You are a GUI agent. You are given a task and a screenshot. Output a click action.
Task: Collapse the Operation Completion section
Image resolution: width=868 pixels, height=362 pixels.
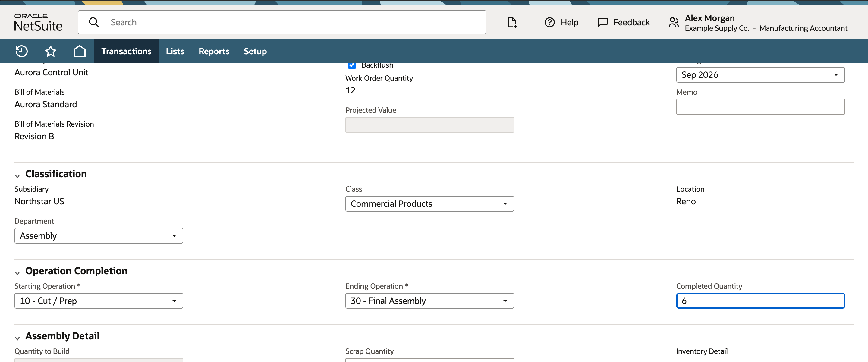point(17,273)
